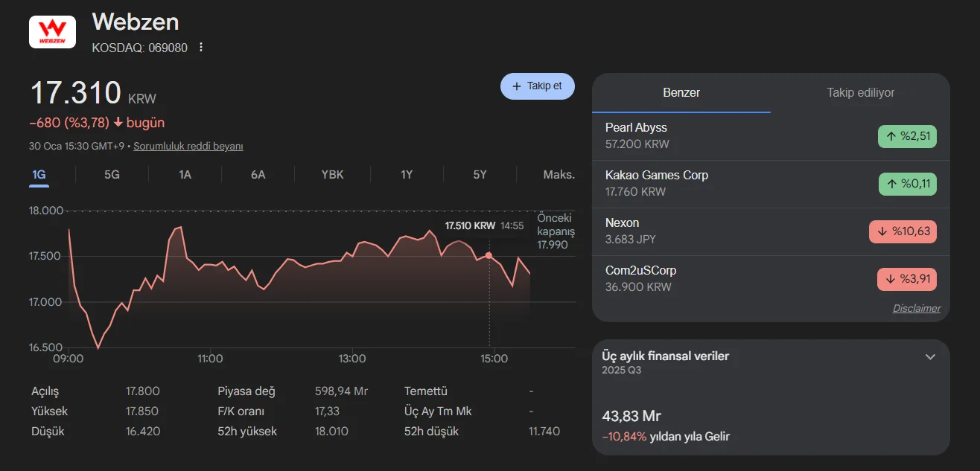This screenshot has width=980, height=471.
Task: Click the Nexon red down-arrow badge
Action: click(903, 231)
